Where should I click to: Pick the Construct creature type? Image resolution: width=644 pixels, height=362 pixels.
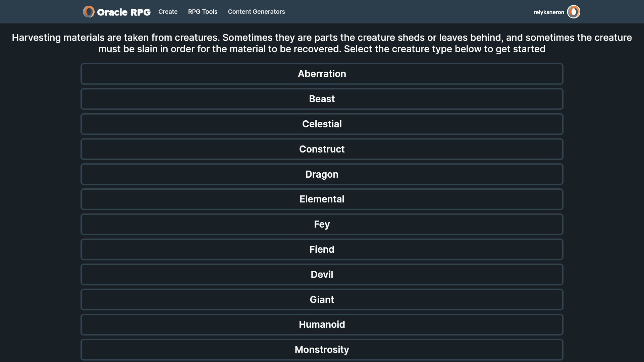(322, 149)
